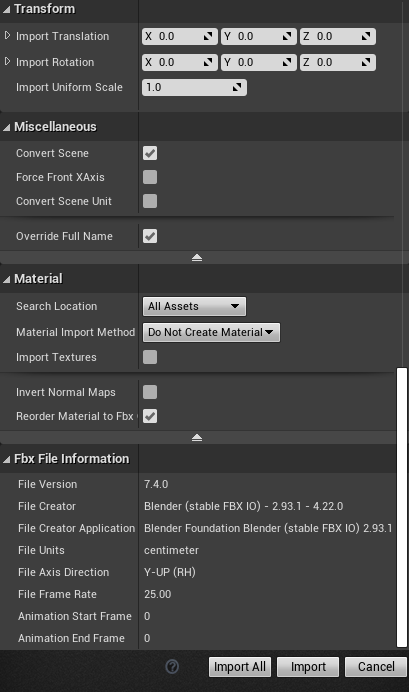
Task: Click the Import Translation X spin arrow icon
Action: (208, 37)
